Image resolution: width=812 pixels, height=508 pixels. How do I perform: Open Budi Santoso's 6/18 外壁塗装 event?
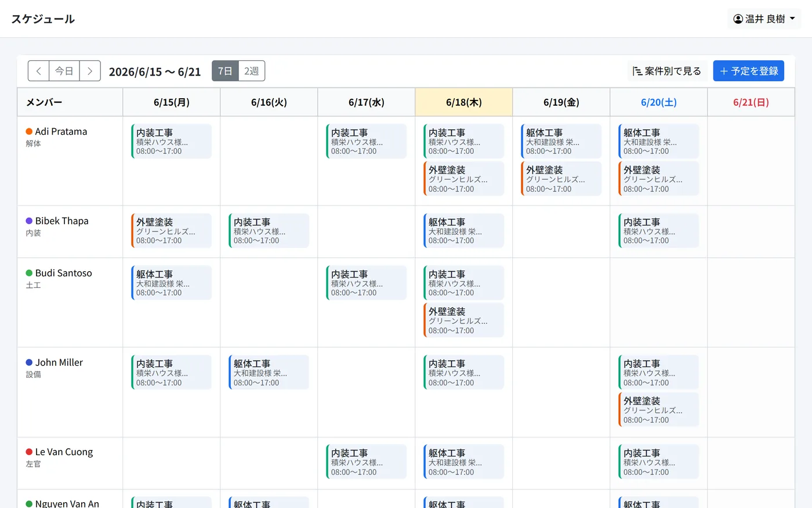[x=464, y=320]
